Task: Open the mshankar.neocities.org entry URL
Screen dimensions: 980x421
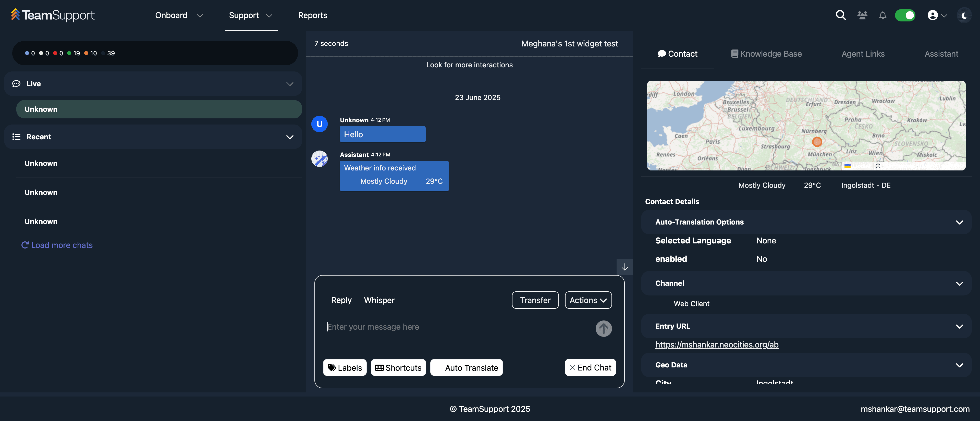Action: tap(717, 344)
